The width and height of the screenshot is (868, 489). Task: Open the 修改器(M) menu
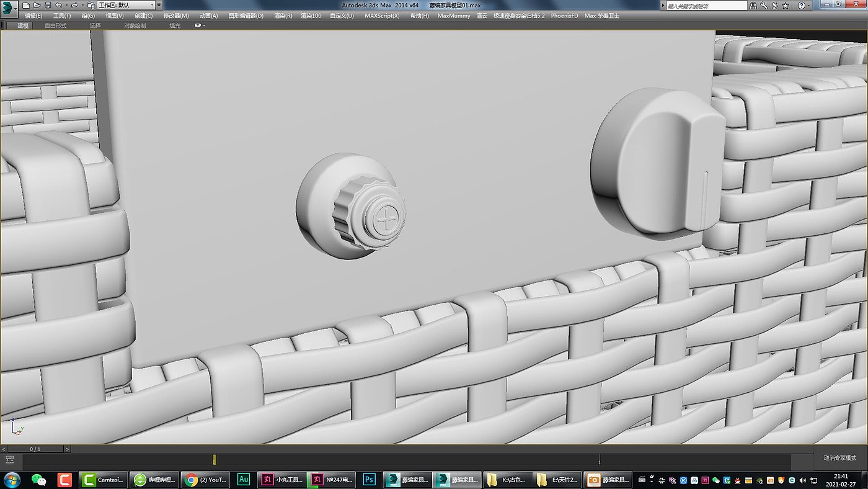click(x=176, y=16)
